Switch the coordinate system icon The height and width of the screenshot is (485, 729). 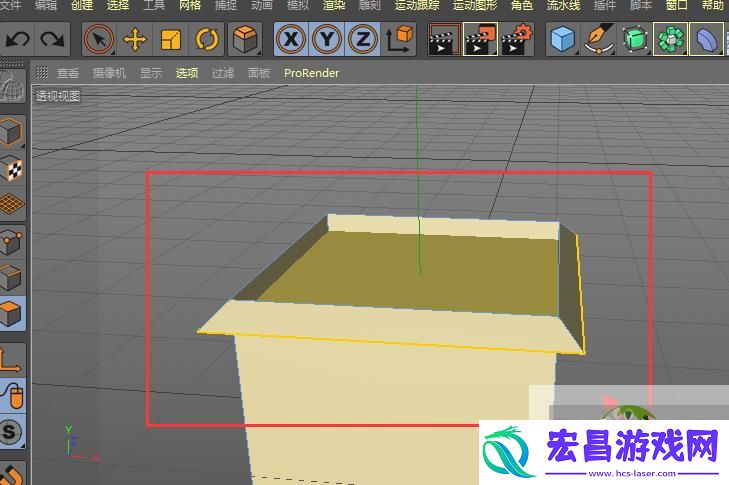pos(399,40)
